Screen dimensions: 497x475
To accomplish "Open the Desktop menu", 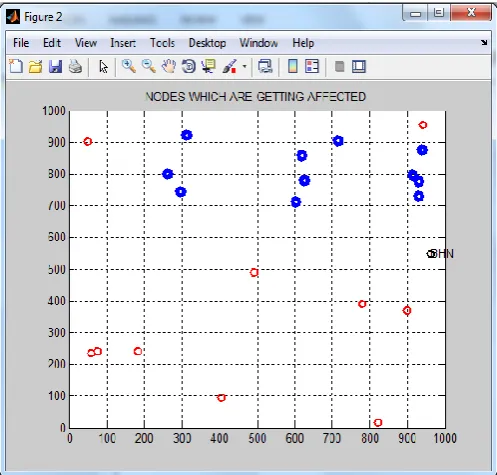I will point(207,43).
